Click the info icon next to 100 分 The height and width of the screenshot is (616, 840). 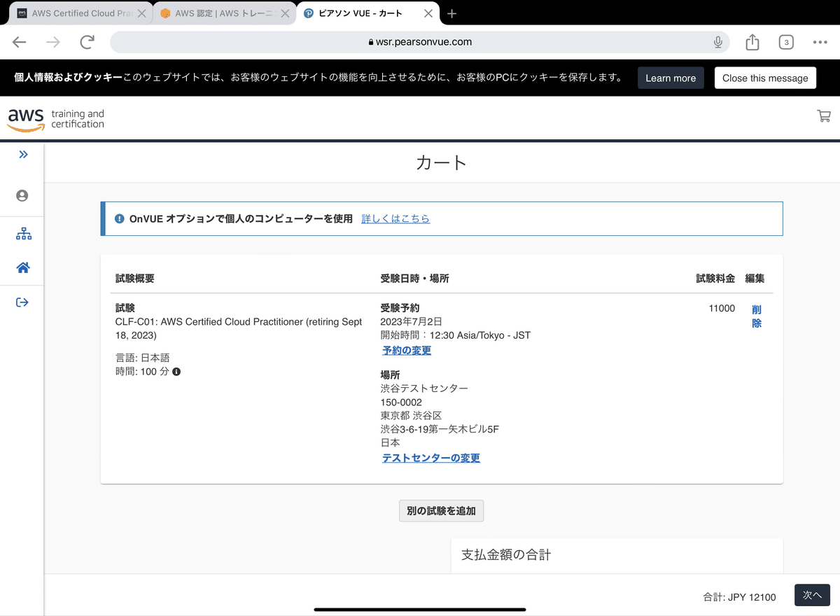(x=176, y=372)
